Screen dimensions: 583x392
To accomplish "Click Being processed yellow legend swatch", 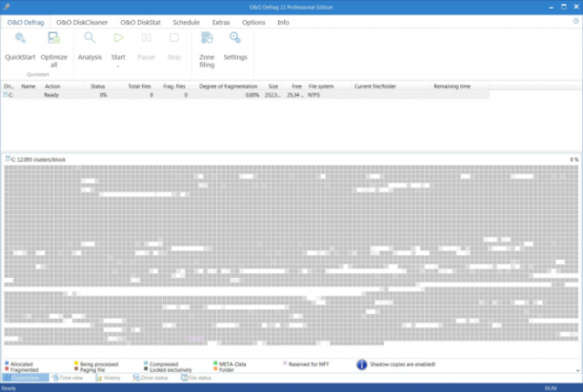I will 76,363.
